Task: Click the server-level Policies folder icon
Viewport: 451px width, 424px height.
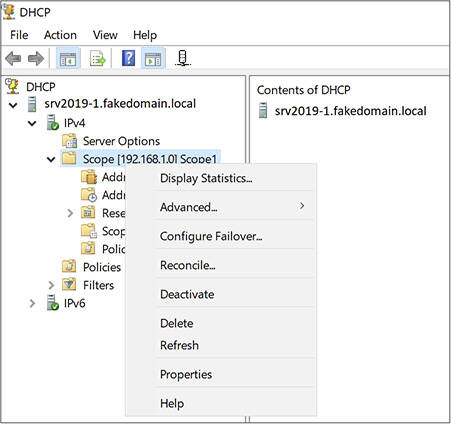Action: coord(69,266)
